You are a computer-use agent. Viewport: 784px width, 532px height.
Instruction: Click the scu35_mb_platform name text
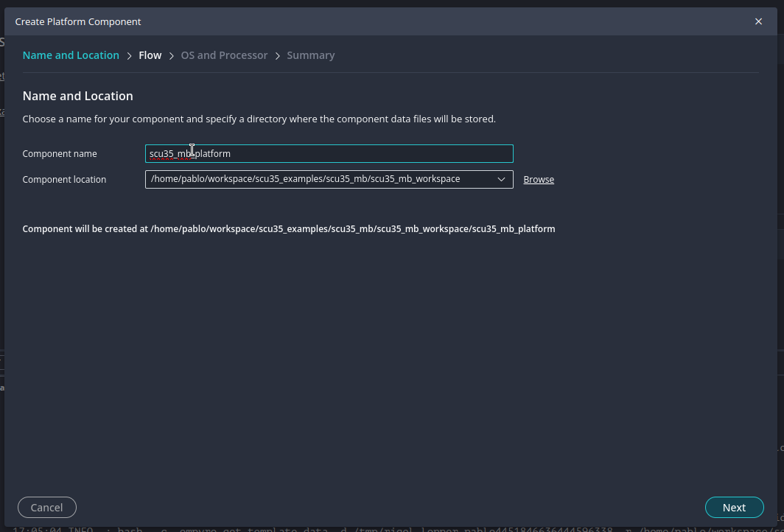click(189, 153)
